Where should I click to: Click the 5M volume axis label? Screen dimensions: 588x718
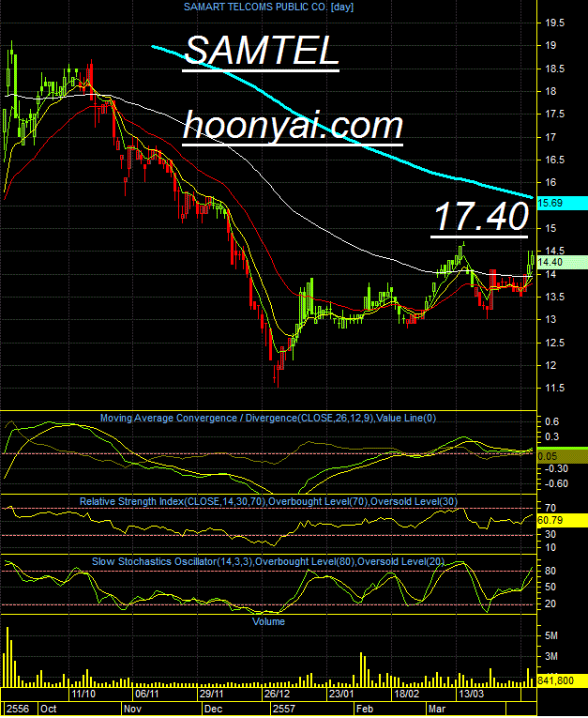coord(551,635)
